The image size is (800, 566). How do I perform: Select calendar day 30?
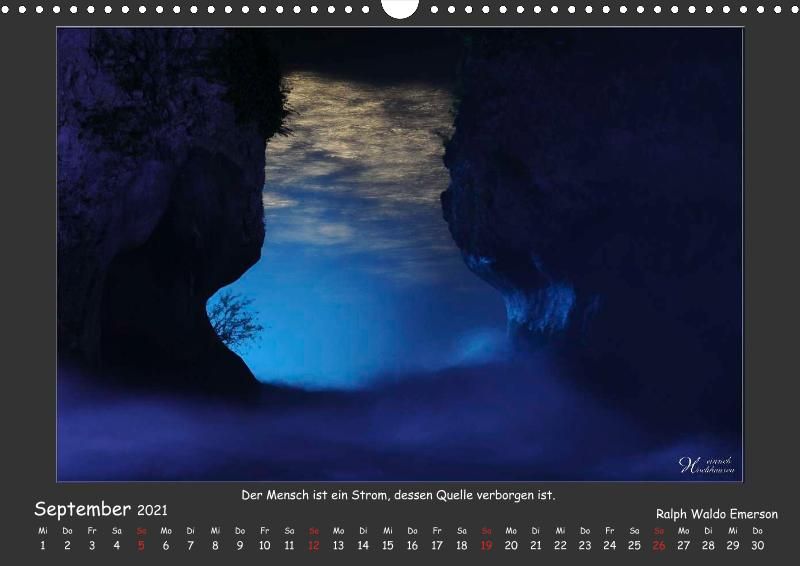(758, 545)
